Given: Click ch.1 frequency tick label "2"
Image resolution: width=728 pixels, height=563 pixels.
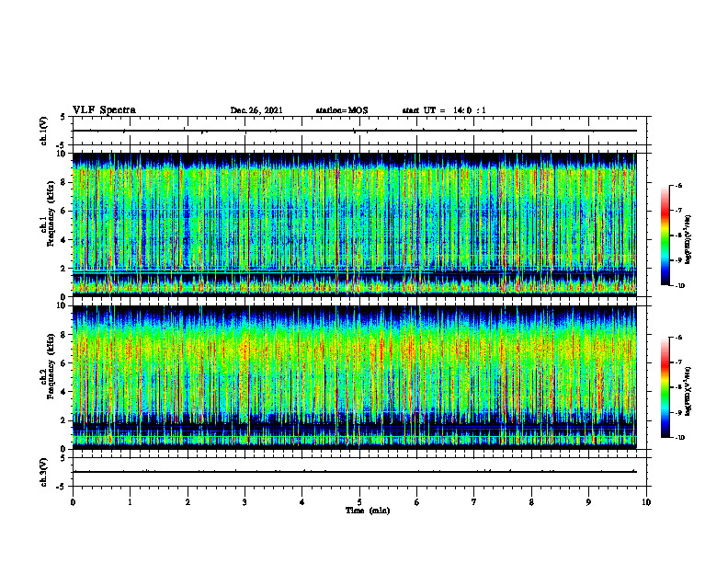Looking at the screenshot, I should click(63, 268).
